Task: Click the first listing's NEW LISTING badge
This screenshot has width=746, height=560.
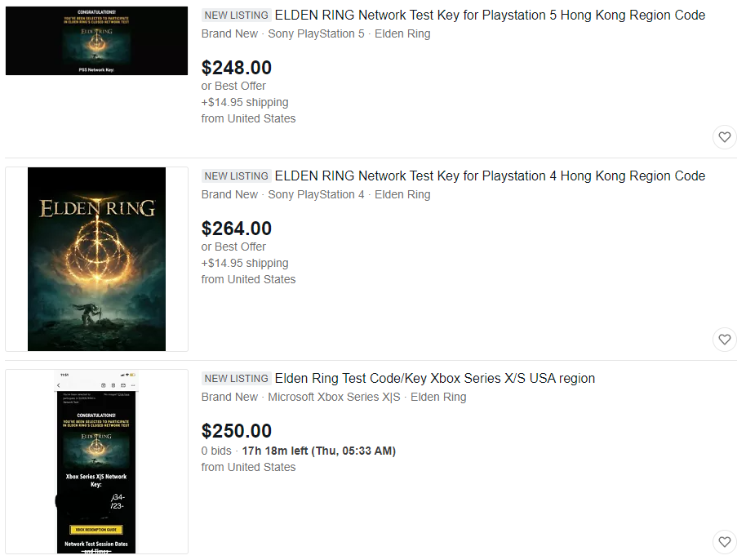Action: click(237, 16)
